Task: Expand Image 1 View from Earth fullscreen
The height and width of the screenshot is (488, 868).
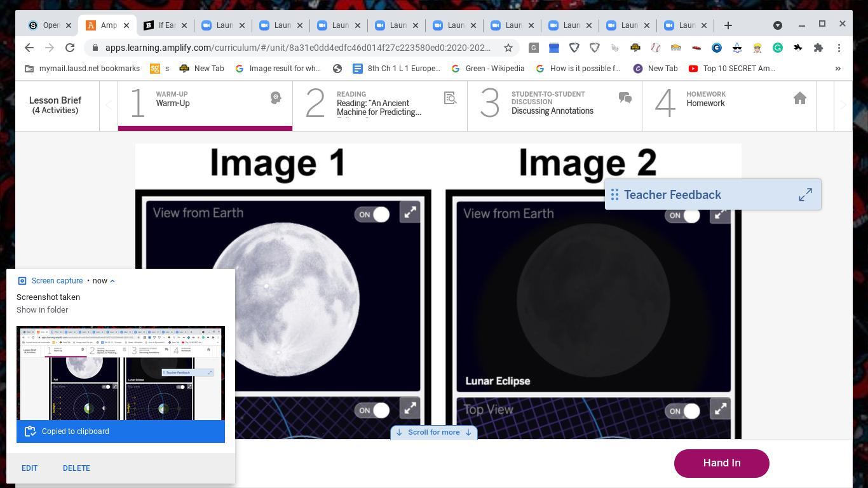Action: coord(410,212)
